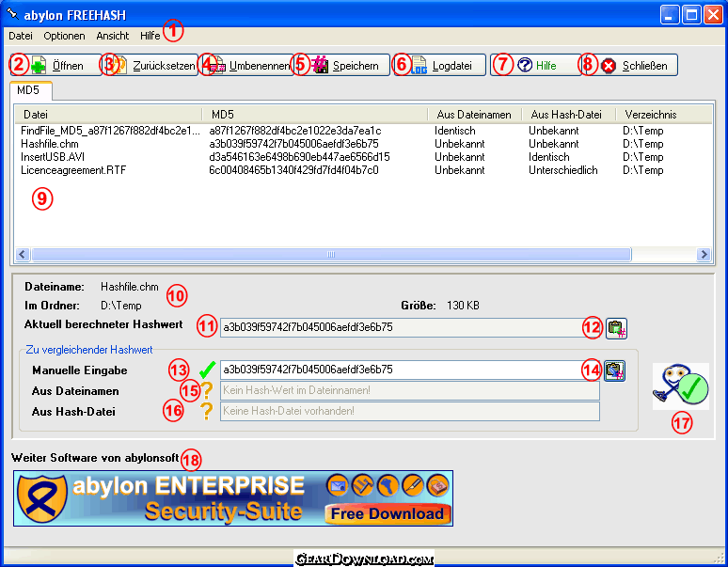The image size is (728, 567).
Task: Click MD5 value 6c00408465b1340f429fd7fd4f04b7c0
Action: click(x=293, y=170)
